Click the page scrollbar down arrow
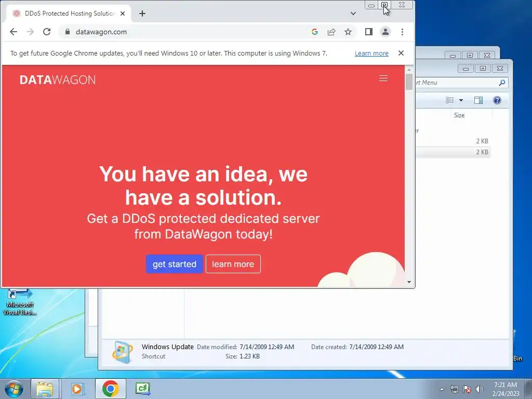This screenshot has width=532, height=399. [x=409, y=282]
